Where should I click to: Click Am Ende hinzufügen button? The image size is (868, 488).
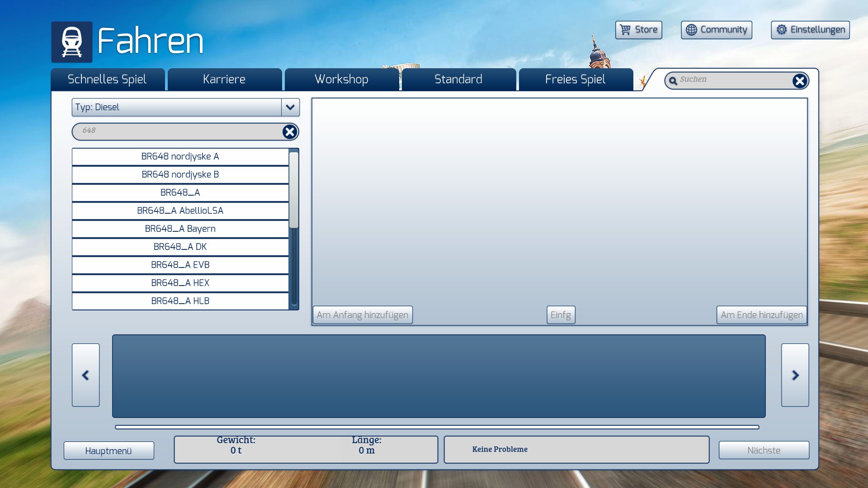761,315
